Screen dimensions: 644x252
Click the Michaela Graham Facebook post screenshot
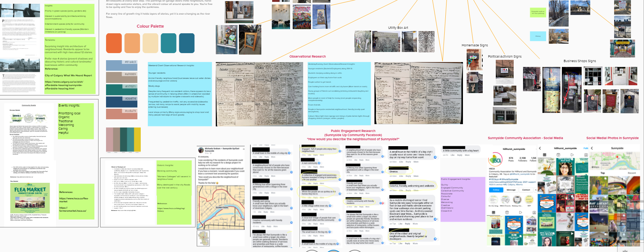point(221,165)
